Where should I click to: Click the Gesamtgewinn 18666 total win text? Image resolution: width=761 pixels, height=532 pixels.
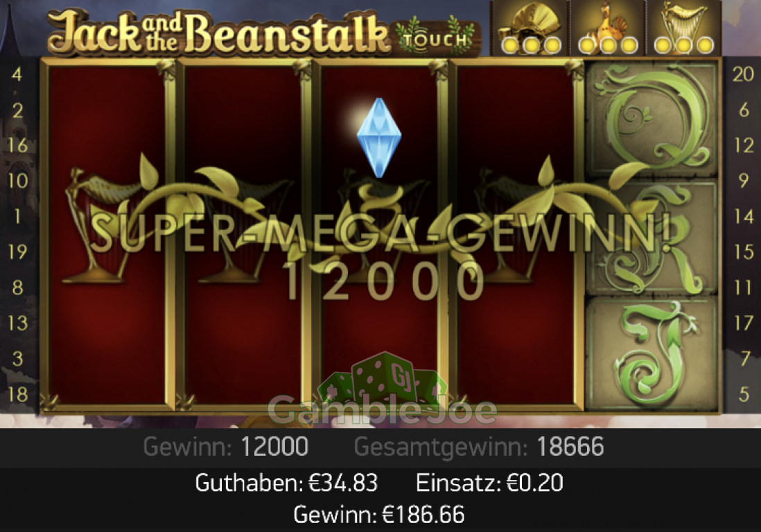[x=479, y=447]
